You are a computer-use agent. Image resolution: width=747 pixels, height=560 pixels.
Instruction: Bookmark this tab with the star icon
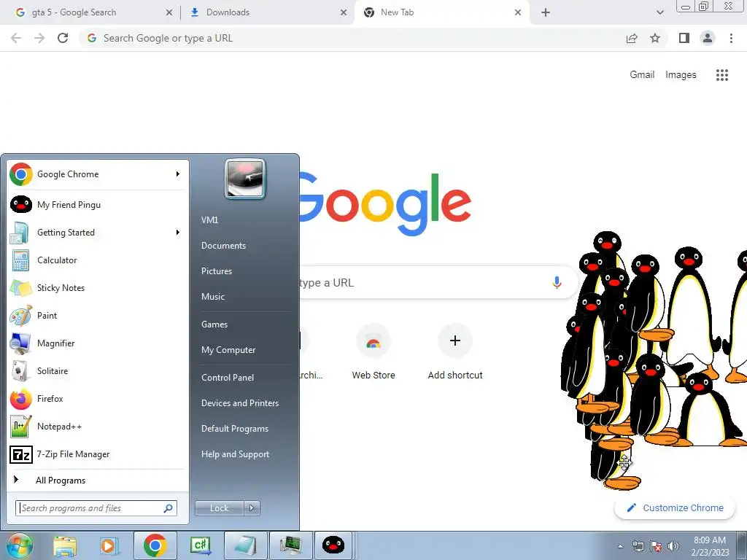click(655, 38)
